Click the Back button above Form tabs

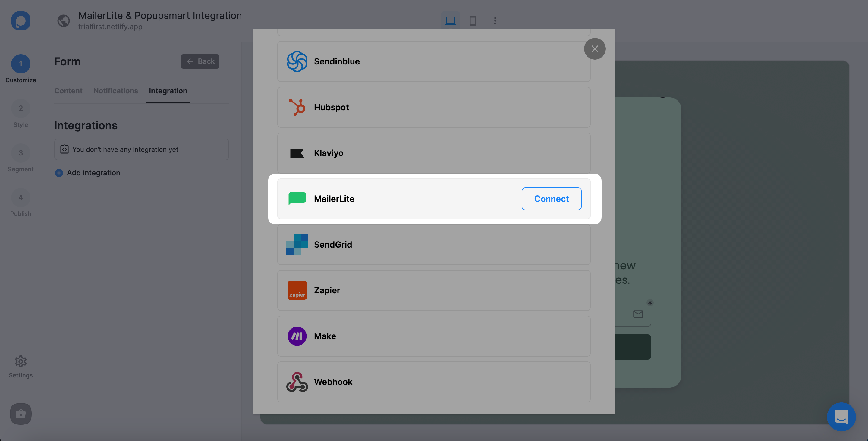click(x=200, y=61)
